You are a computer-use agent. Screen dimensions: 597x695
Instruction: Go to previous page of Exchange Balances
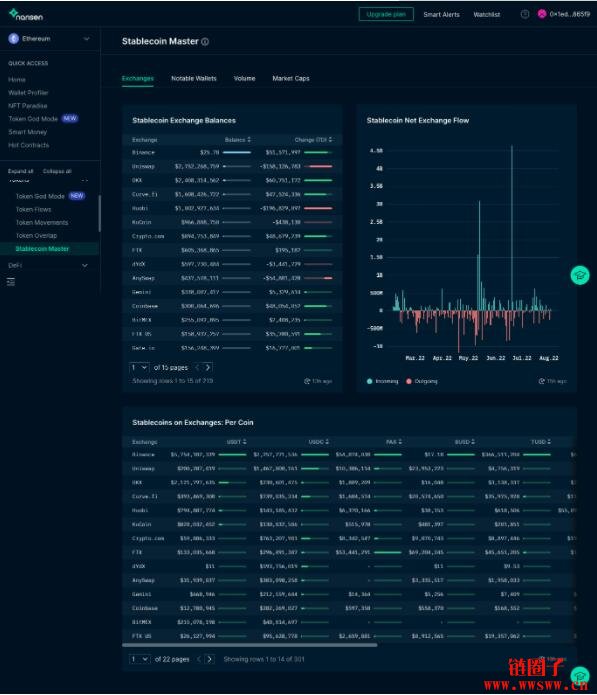[198, 367]
